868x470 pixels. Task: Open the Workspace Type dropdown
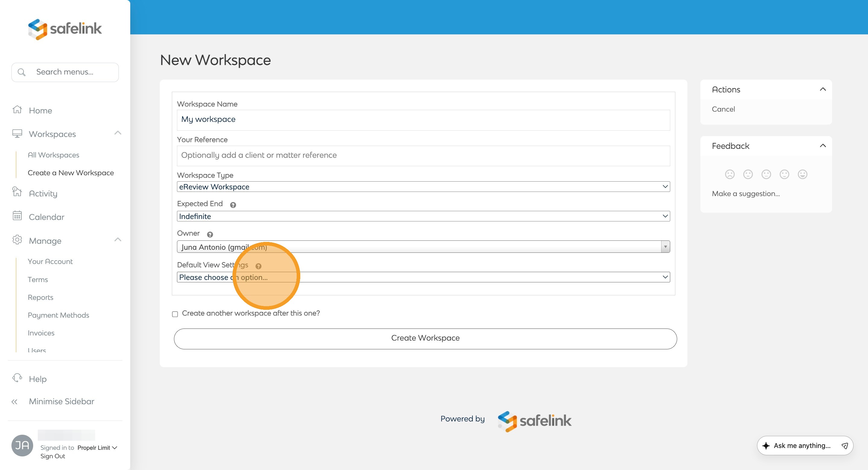pyautogui.click(x=423, y=187)
